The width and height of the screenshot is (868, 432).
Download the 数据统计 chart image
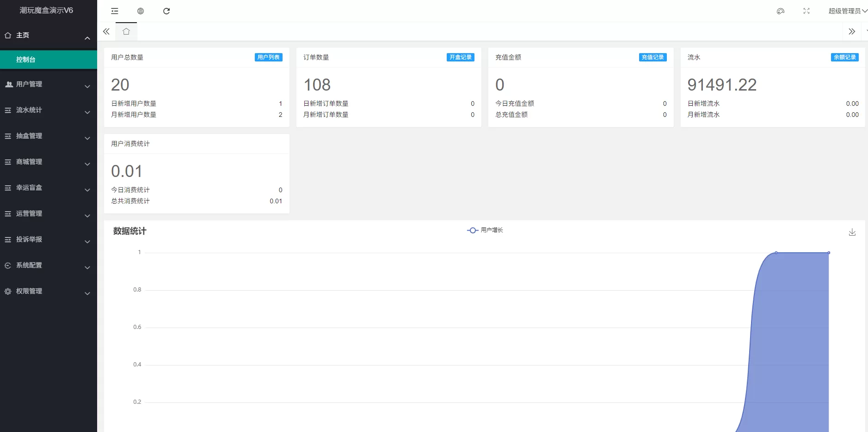pyautogui.click(x=852, y=232)
